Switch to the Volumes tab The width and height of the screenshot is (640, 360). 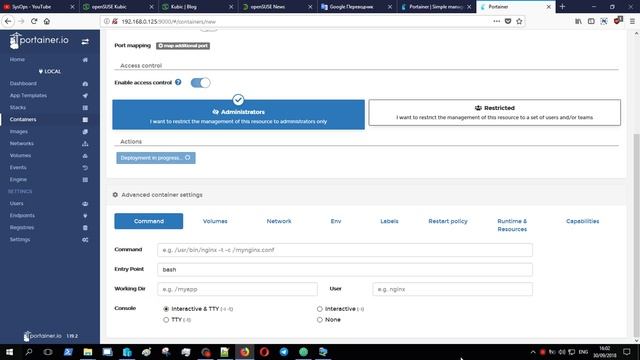coord(215,221)
